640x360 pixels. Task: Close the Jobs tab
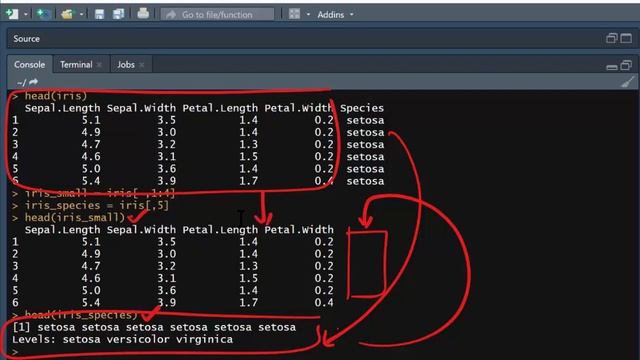(142, 65)
